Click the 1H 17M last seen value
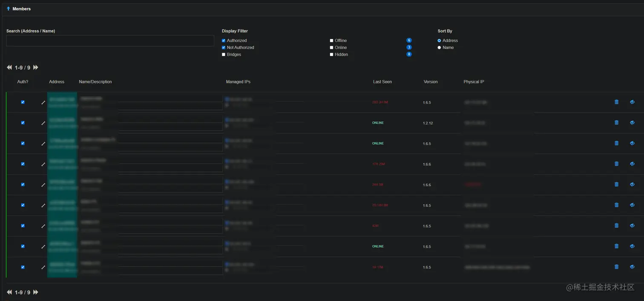Viewport: 644px width, 301px height. pos(378,267)
